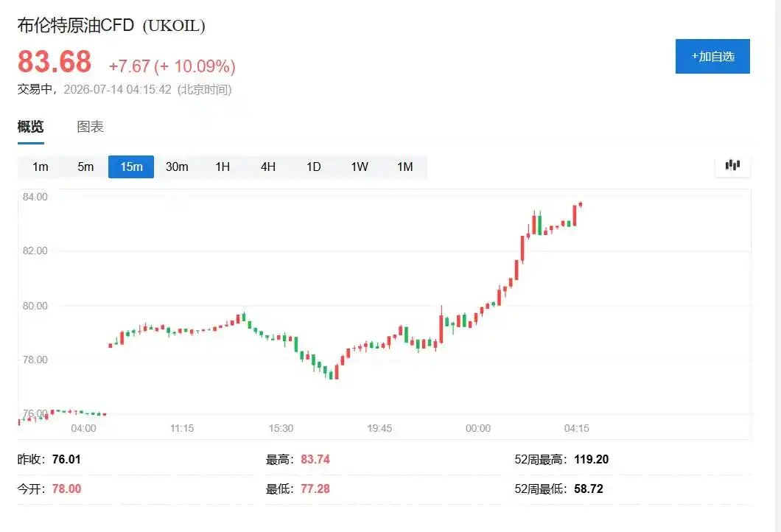Screen dimensions: 781x532
Task: Click the 最低 value 77.28
Action: (x=315, y=489)
